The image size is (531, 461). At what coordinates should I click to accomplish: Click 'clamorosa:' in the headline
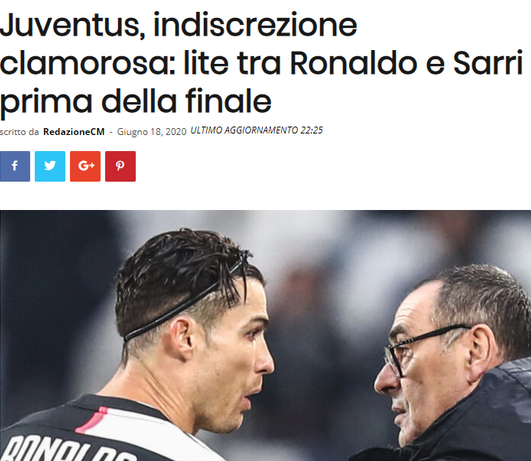coord(88,63)
